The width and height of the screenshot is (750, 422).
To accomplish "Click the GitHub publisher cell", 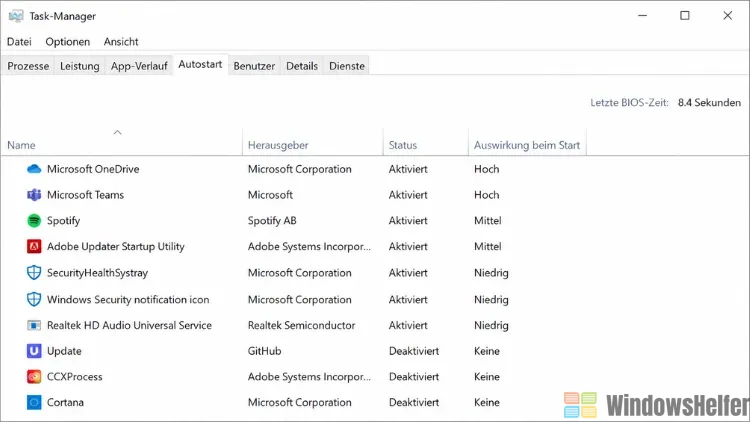I will coord(265,351).
